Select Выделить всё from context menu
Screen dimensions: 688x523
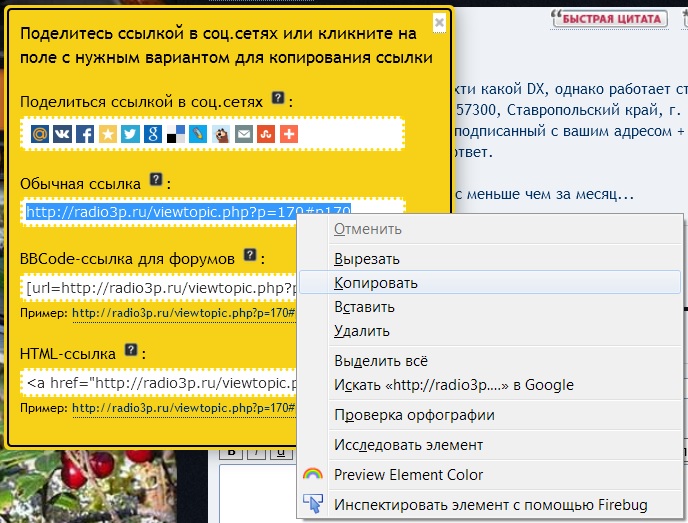(381, 361)
